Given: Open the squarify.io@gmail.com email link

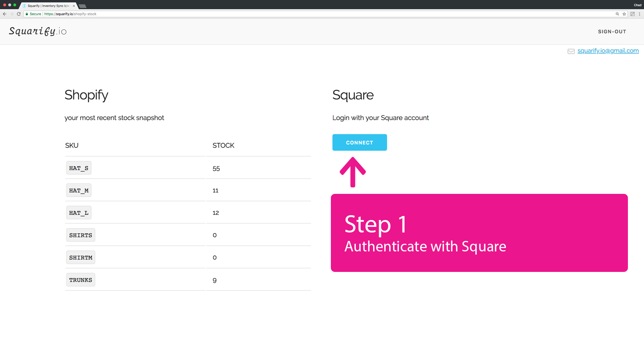Looking at the screenshot, I should pyautogui.click(x=608, y=51).
